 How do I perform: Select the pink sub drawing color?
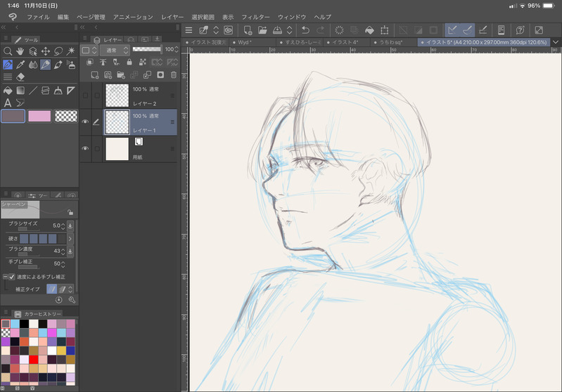[39, 116]
